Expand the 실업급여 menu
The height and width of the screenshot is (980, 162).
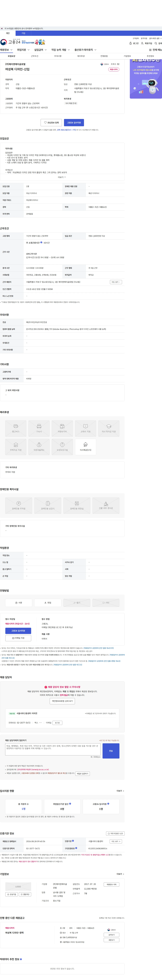point(41,50)
